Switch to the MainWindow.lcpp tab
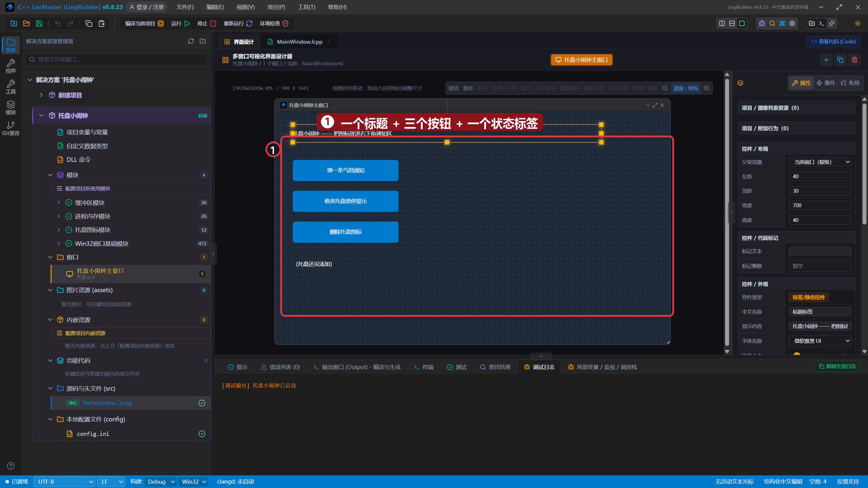This screenshot has height=488, width=868. point(299,42)
